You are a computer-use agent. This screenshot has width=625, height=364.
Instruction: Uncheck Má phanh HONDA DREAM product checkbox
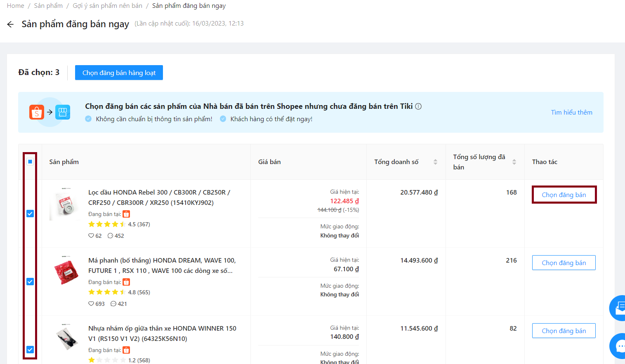pyautogui.click(x=30, y=282)
